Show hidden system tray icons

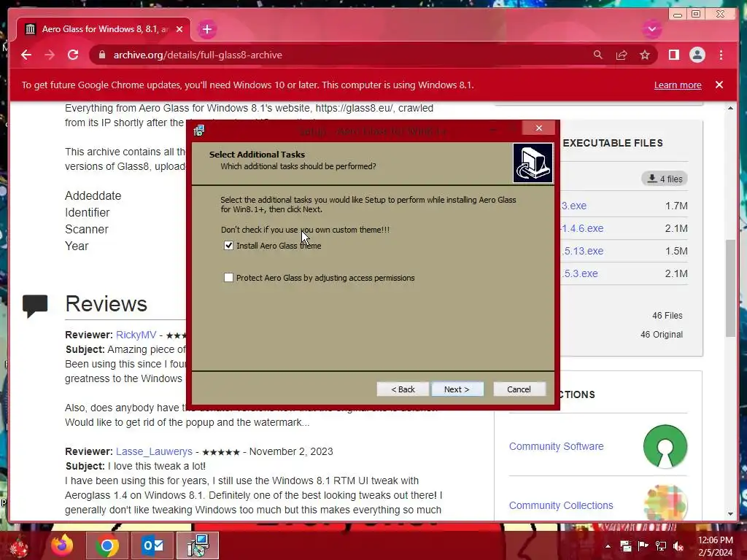[608, 546]
